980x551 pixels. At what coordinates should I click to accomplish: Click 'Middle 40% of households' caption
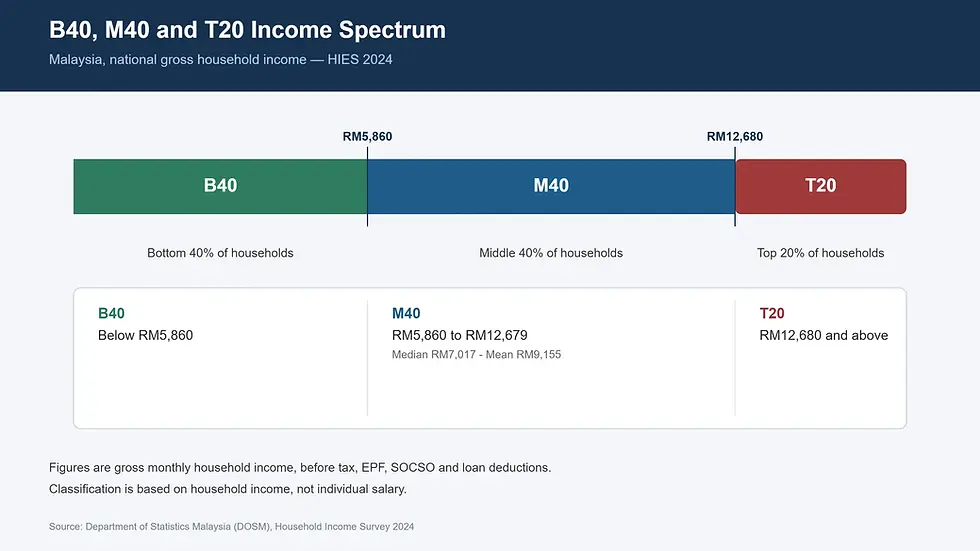[x=551, y=253]
